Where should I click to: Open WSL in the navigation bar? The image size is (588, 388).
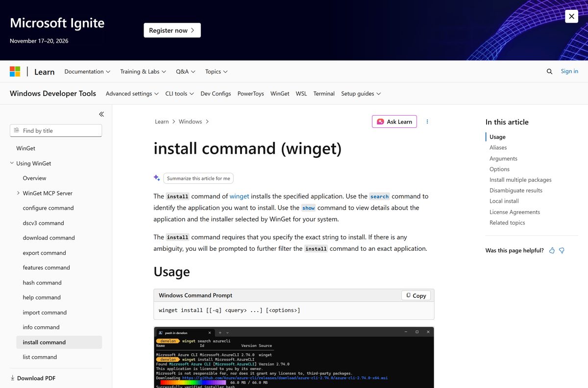point(301,94)
